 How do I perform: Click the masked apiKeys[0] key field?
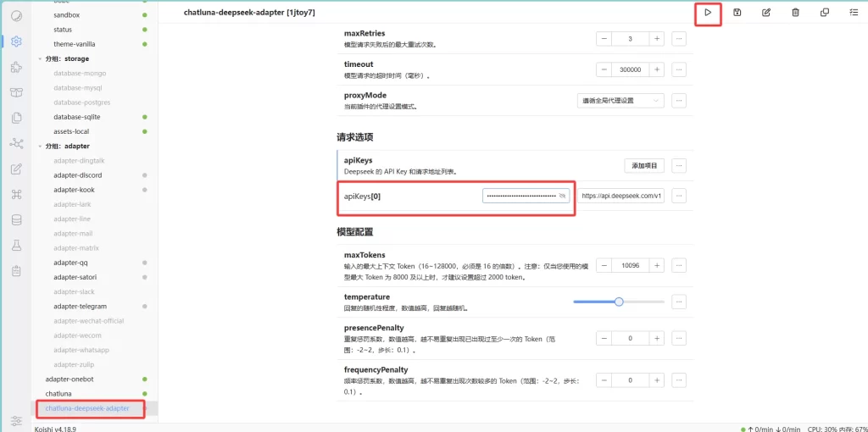tap(526, 196)
